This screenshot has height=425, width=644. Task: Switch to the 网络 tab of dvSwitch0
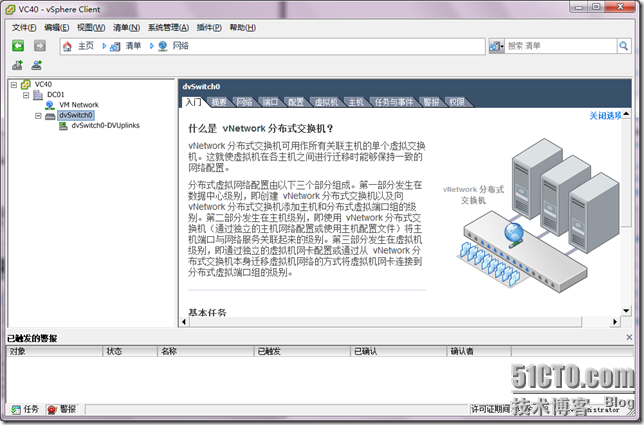(245, 102)
